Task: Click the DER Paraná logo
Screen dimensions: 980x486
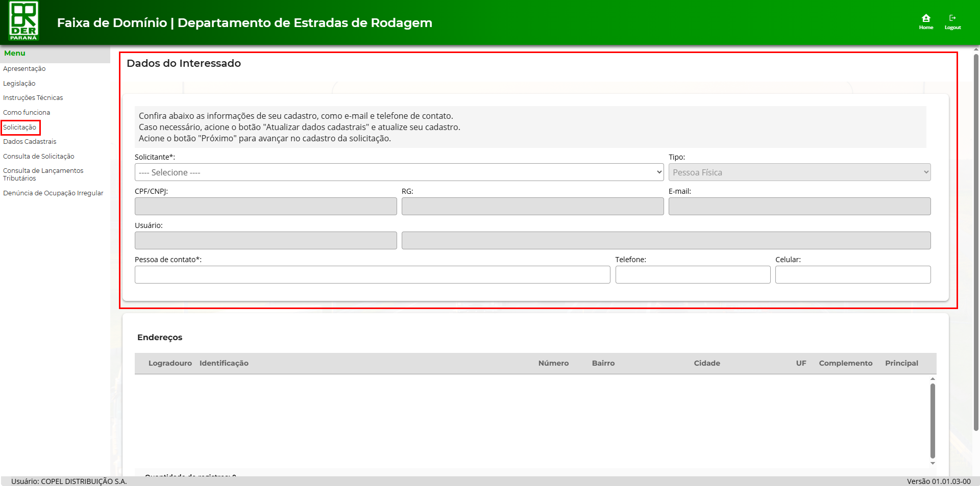Action: coord(23,21)
